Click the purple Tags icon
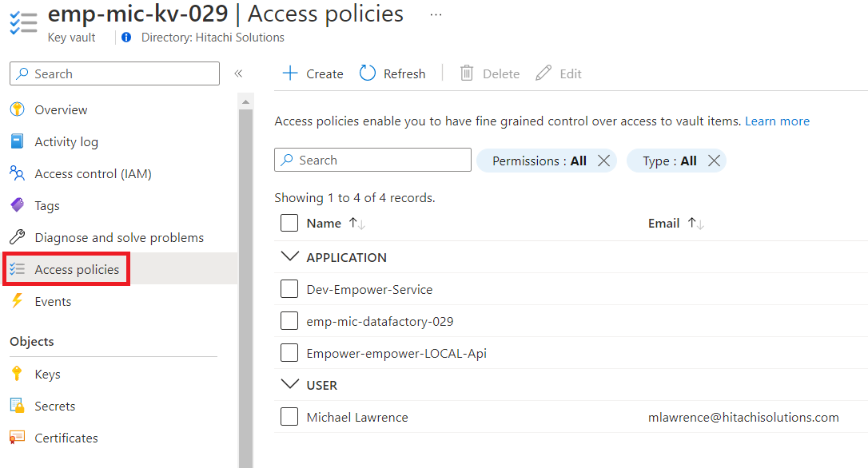This screenshot has height=468, width=868. [17, 205]
